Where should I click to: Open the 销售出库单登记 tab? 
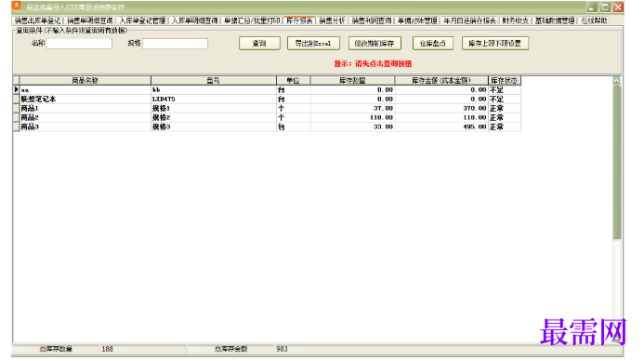point(37,20)
